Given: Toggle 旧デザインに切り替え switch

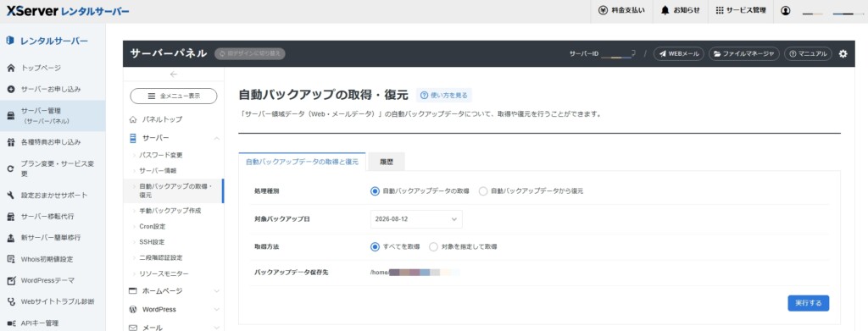Looking at the screenshot, I should pos(250,53).
